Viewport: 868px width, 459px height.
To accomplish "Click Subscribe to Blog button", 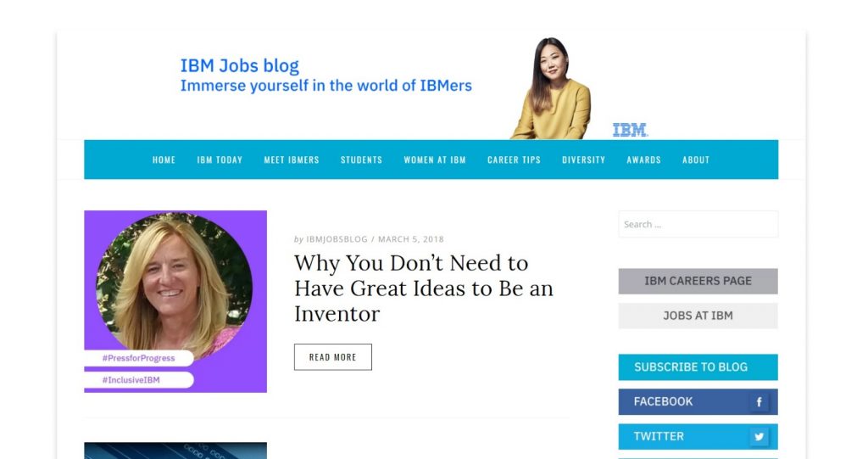I will click(698, 367).
